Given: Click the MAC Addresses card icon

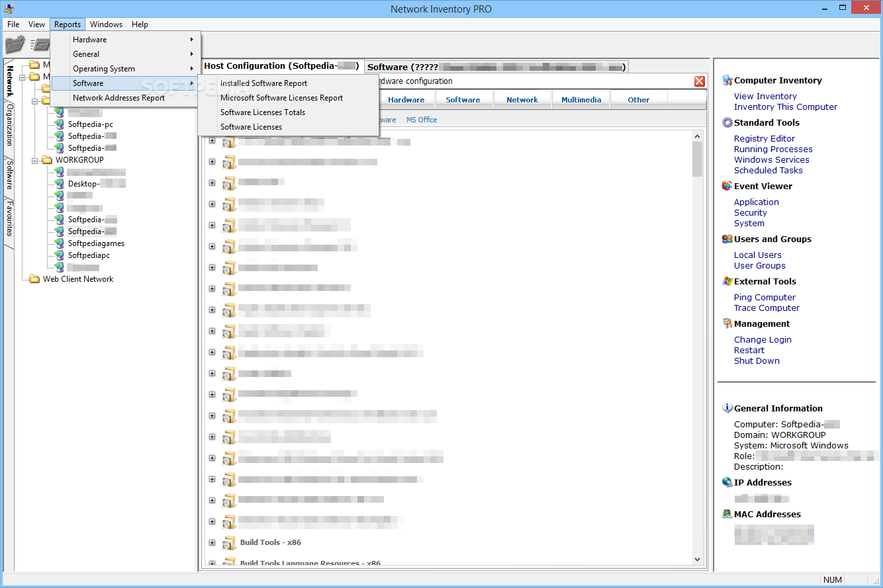Looking at the screenshot, I should (x=727, y=515).
